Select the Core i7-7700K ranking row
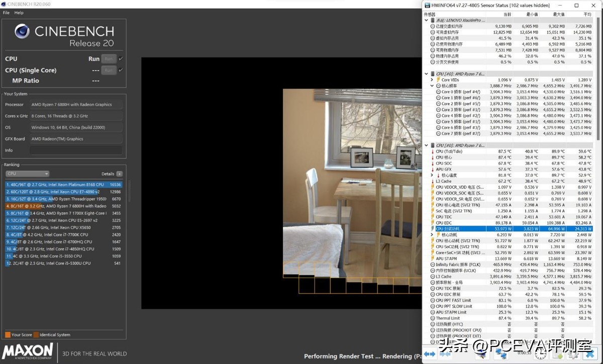The height and width of the screenshot is (364, 603). 64,234
